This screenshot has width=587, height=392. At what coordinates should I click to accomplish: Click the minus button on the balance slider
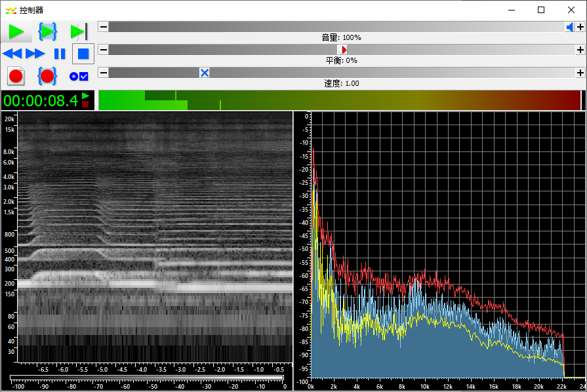(103, 50)
